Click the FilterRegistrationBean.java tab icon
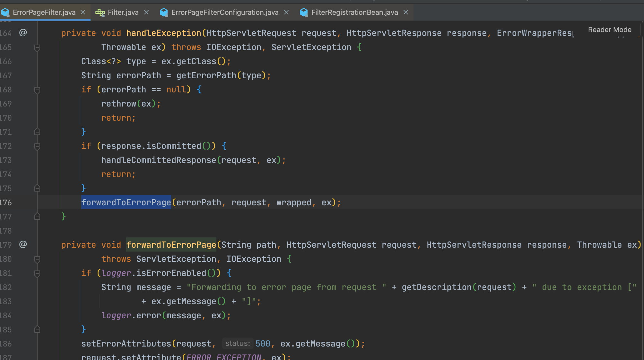This screenshot has width=644, height=360. tap(304, 13)
